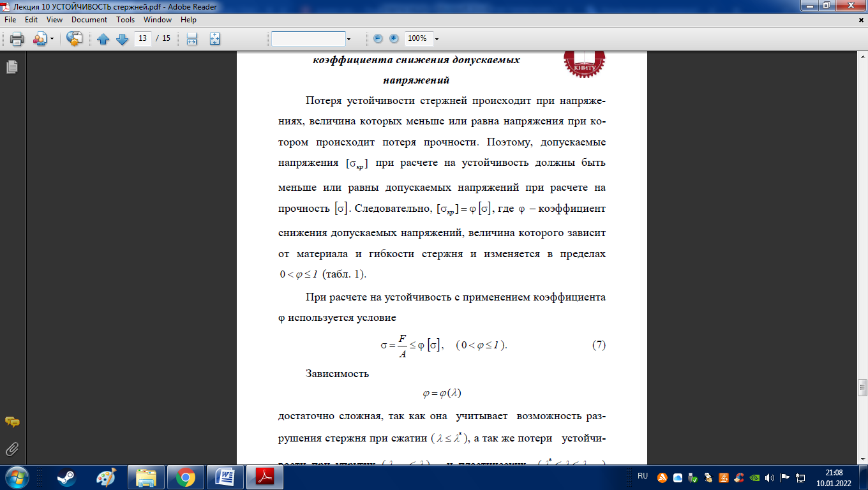
Task: Click the equation number (7)
Action: pyautogui.click(x=599, y=345)
